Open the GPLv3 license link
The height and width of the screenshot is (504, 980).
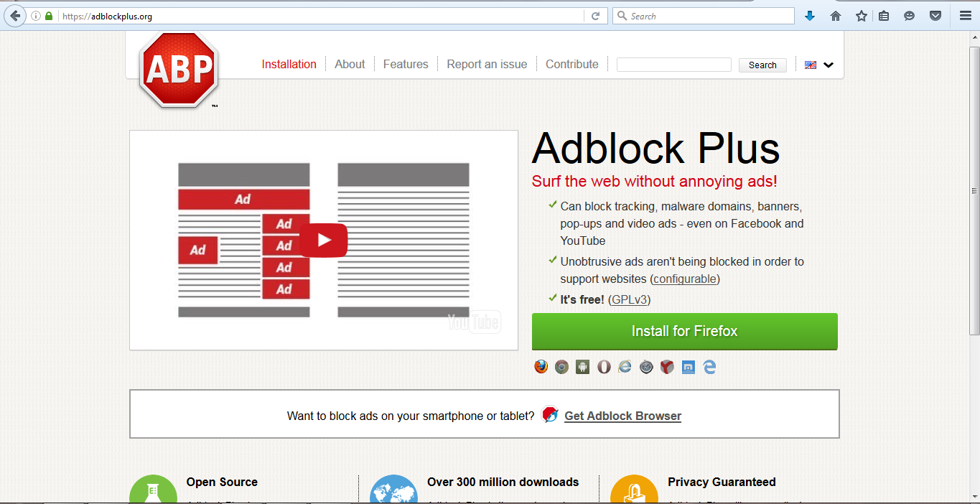click(x=630, y=299)
